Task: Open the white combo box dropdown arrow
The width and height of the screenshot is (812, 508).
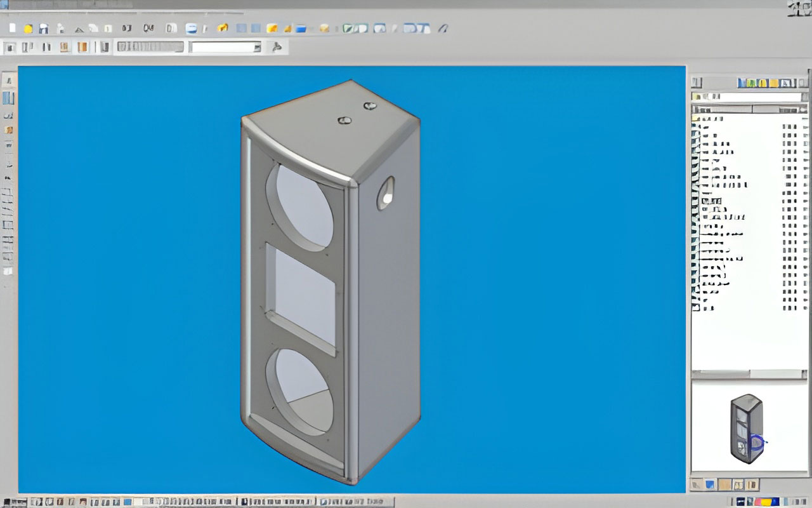Action: pyautogui.click(x=257, y=47)
